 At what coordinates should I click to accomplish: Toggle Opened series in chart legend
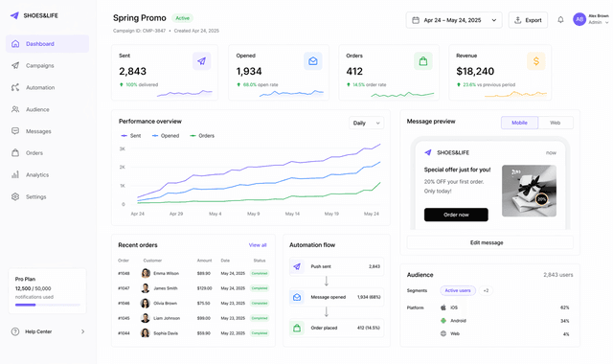(166, 136)
